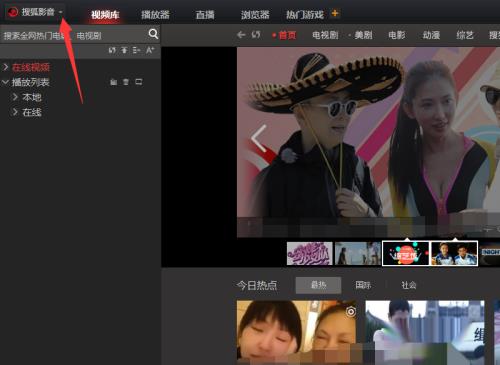Open the 浏览器 tab
The width and height of the screenshot is (500, 365).
(x=255, y=15)
